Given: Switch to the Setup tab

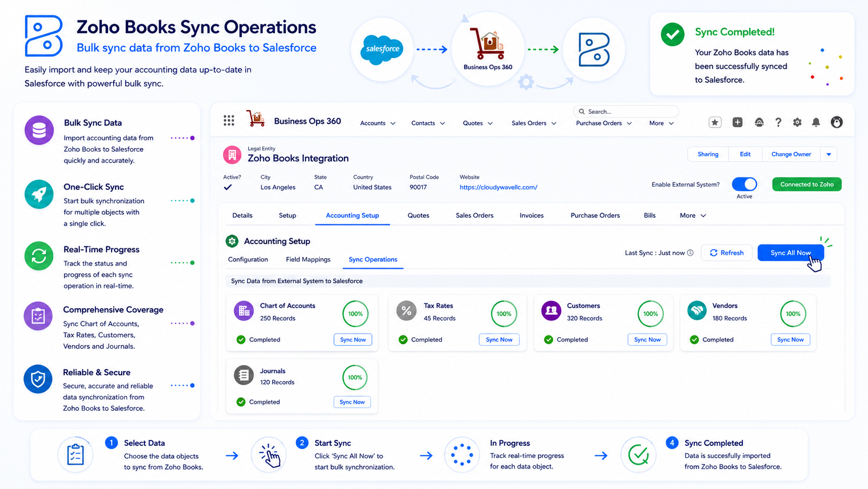Looking at the screenshot, I should pyautogui.click(x=288, y=216).
